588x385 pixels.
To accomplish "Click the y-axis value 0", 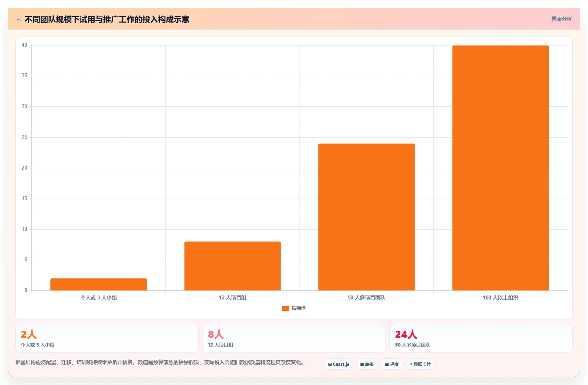I will [26, 290].
